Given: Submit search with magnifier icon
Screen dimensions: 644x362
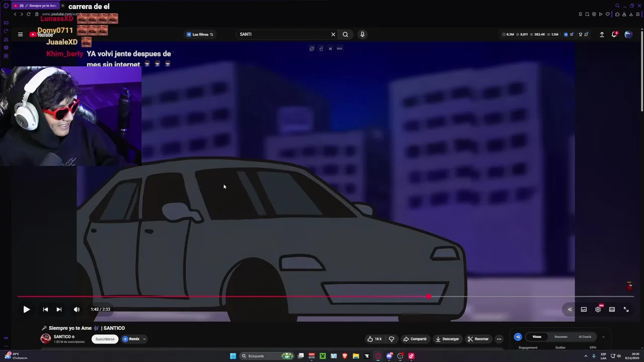Looking at the screenshot, I should pos(345,34).
